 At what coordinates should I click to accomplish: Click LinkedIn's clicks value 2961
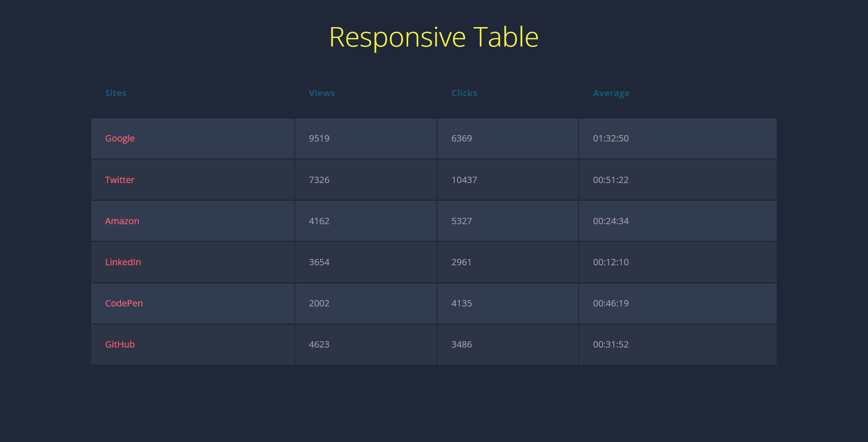[x=462, y=262]
